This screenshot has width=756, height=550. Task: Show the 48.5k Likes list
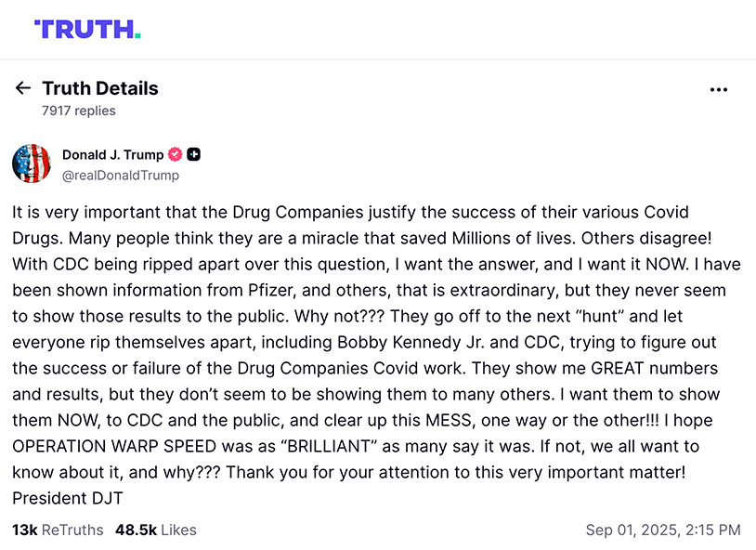(155, 530)
